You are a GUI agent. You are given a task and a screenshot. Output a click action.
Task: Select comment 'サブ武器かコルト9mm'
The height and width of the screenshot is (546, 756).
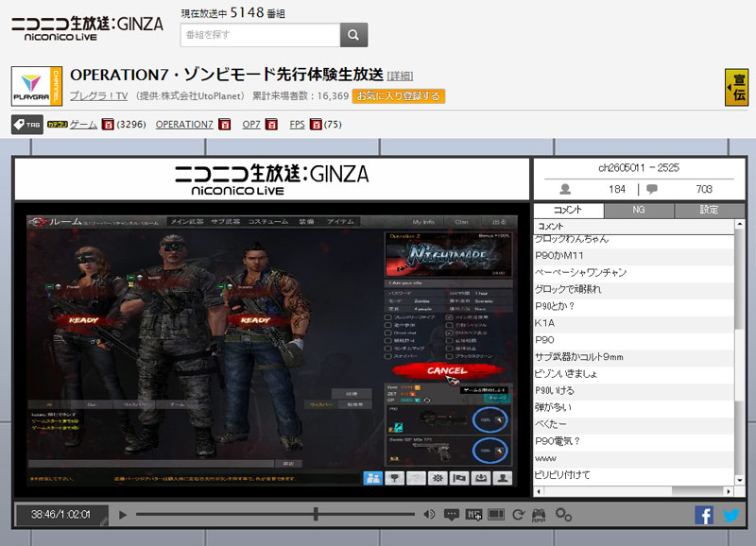634,357
